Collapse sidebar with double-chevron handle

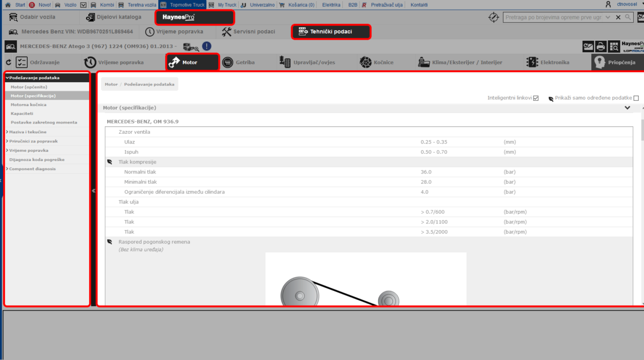[x=94, y=190]
